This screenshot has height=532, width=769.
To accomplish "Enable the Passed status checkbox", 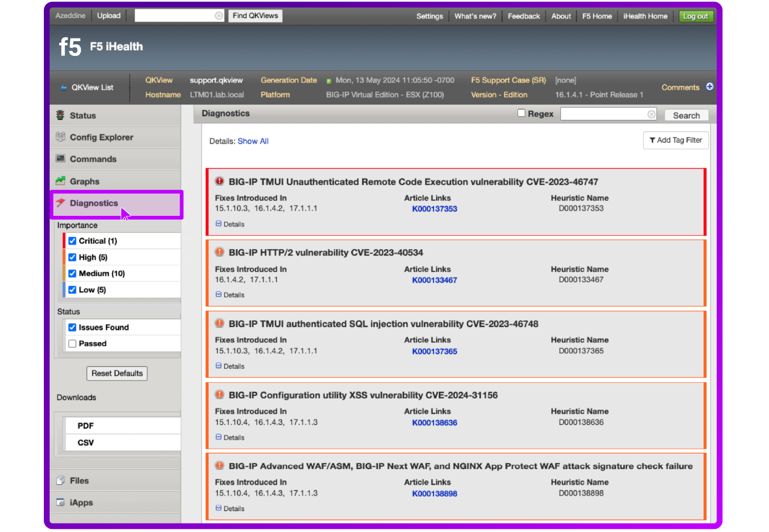I will pyautogui.click(x=72, y=344).
